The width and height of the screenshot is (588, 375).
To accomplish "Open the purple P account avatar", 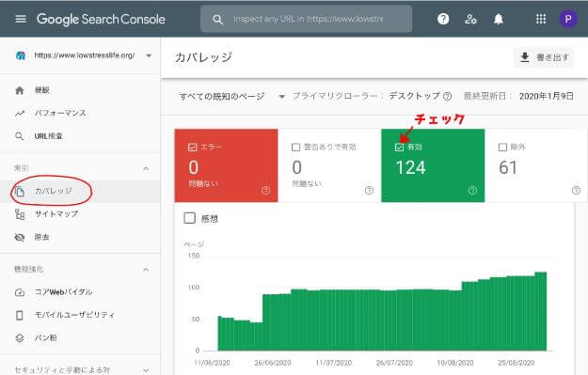I will pos(568,19).
